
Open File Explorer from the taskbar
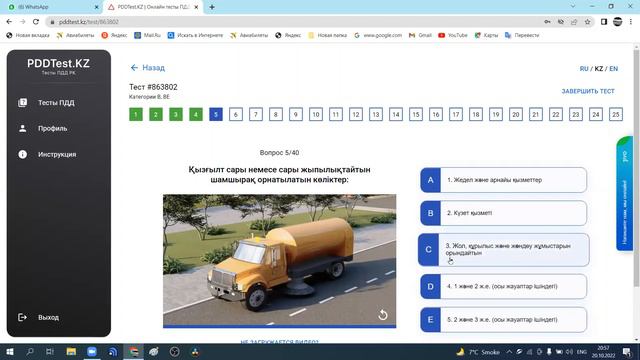(x=71, y=352)
